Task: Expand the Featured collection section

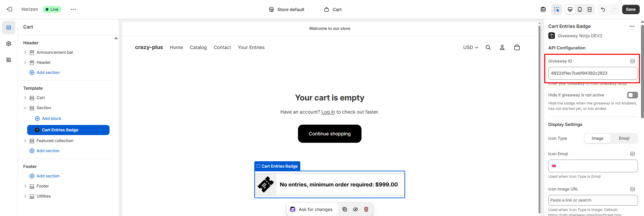Action: pos(25,141)
